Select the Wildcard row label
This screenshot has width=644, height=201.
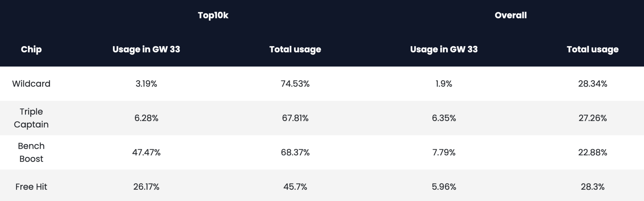[31, 84]
